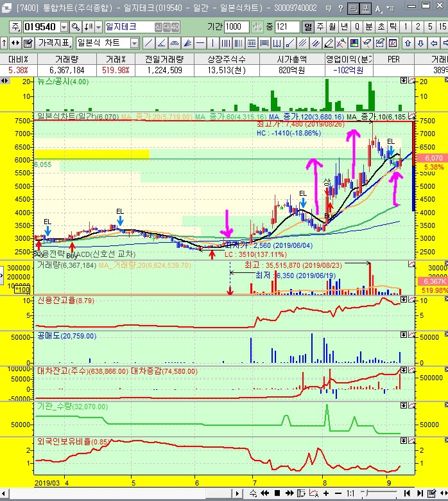Click the rewind double-left arrows icon
This screenshot has height=501, width=448.
click(264, 493)
